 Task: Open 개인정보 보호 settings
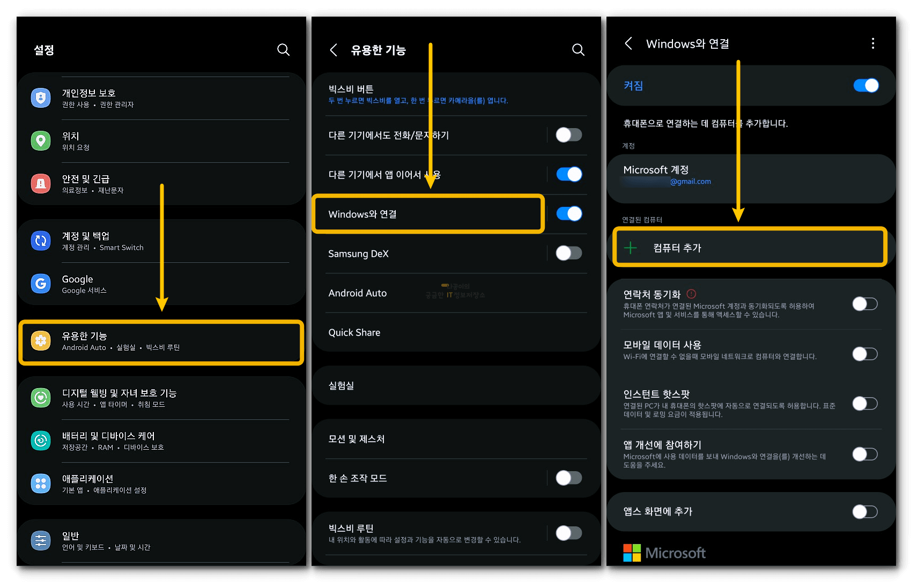pyautogui.click(x=161, y=98)
